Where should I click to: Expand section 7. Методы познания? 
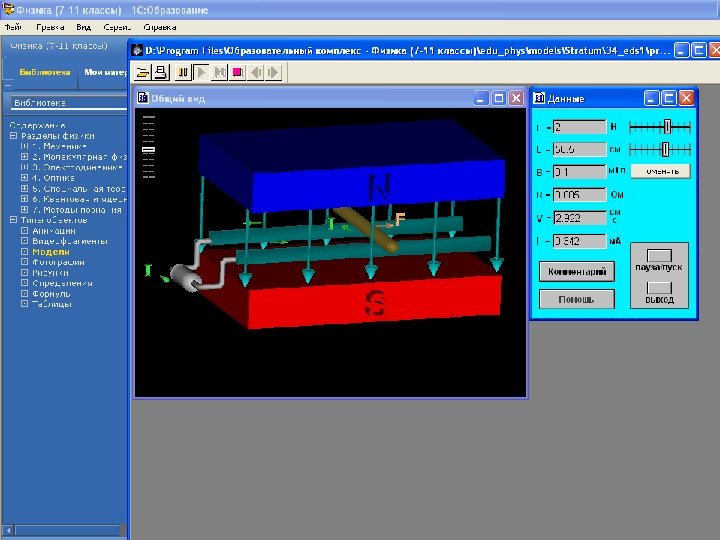click(25, 209)
